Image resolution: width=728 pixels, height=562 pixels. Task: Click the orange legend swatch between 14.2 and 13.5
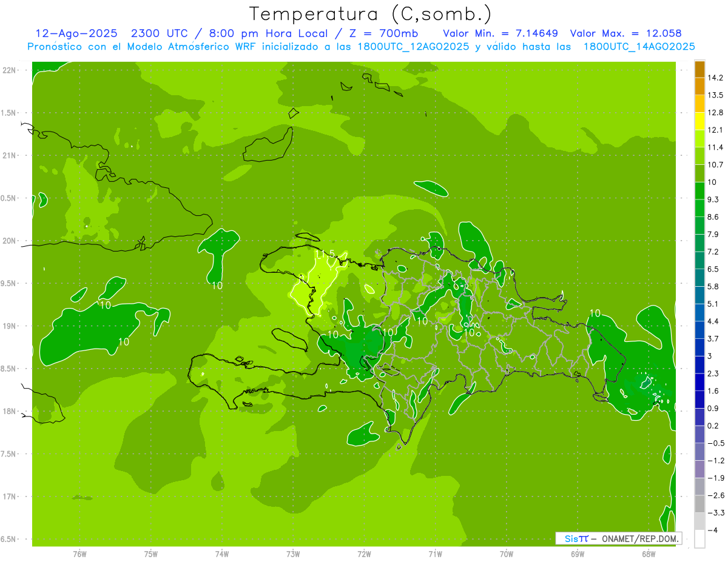click(x=699, y=86)
